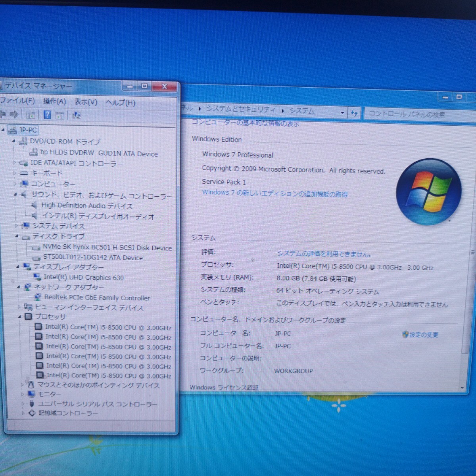The image size is (476, 476).
Task: Select インテル(R) ディスプレイ用オーディオ row
Action: coord(98,216)
